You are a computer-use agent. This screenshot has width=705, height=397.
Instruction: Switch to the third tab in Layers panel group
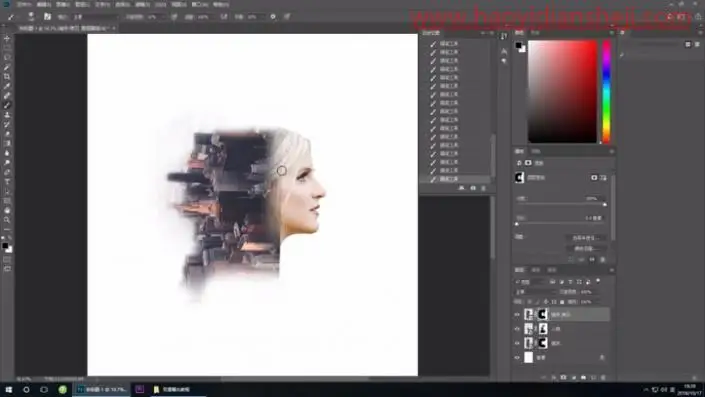[x=552, y=270]
